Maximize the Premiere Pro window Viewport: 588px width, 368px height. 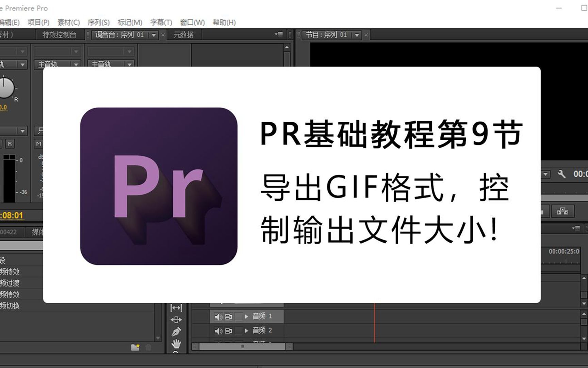[x=584, y=8]
